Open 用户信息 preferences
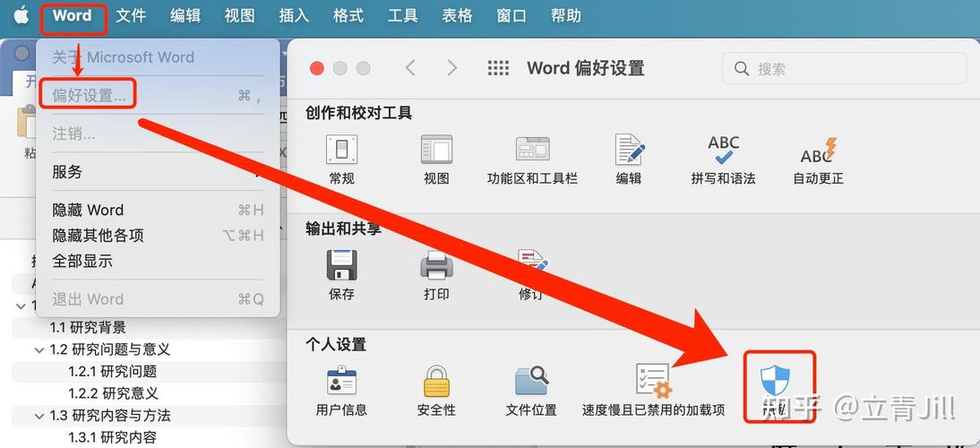 (341, 381)
